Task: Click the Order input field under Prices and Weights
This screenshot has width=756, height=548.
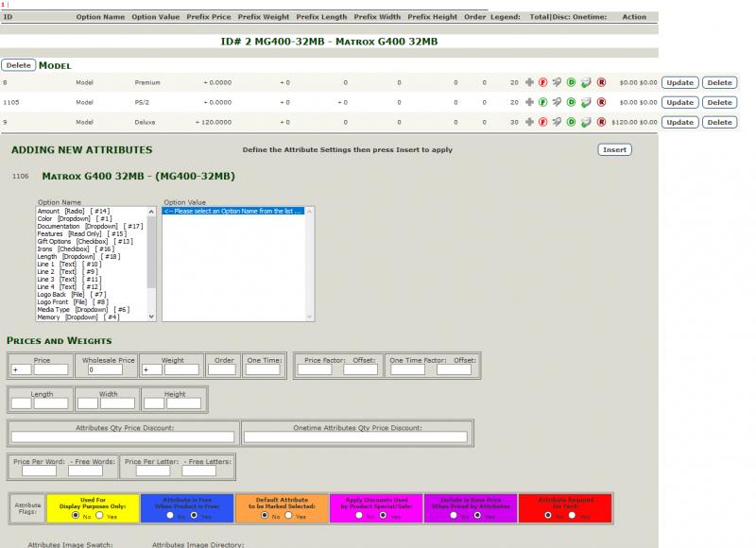Action: pos(221,369)
